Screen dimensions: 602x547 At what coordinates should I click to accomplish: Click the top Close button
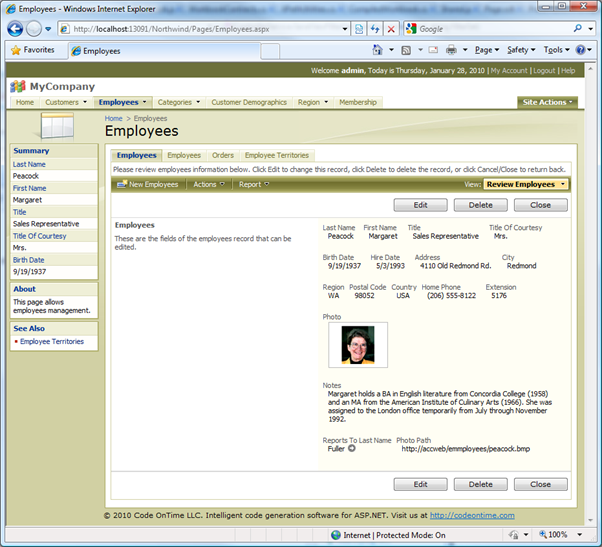click(541, 205)
